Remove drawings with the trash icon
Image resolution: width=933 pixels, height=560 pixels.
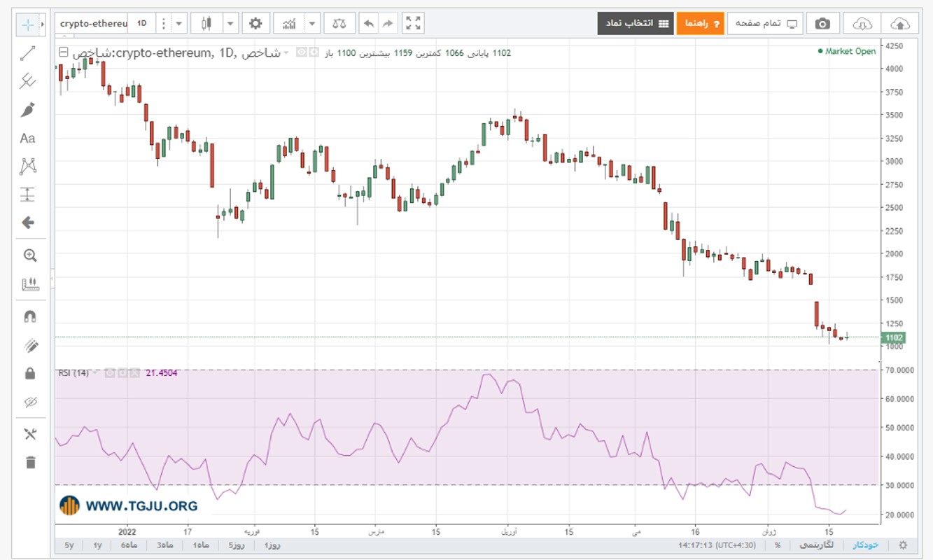pos(30,463)
